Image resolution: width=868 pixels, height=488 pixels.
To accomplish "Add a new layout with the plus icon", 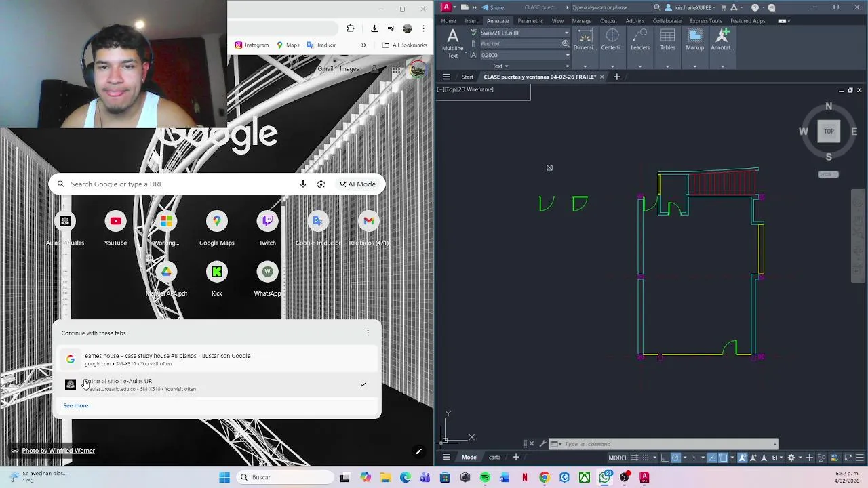I will (515, 457).
